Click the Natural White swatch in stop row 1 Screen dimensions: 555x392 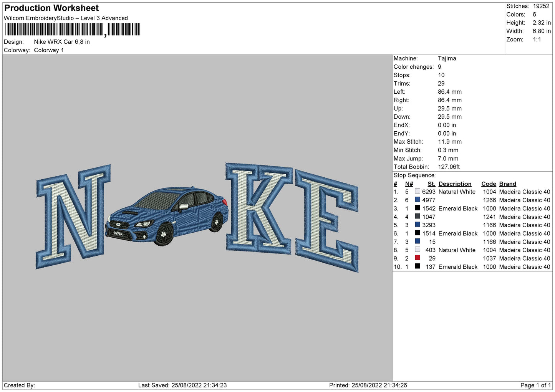pos(417,191)
